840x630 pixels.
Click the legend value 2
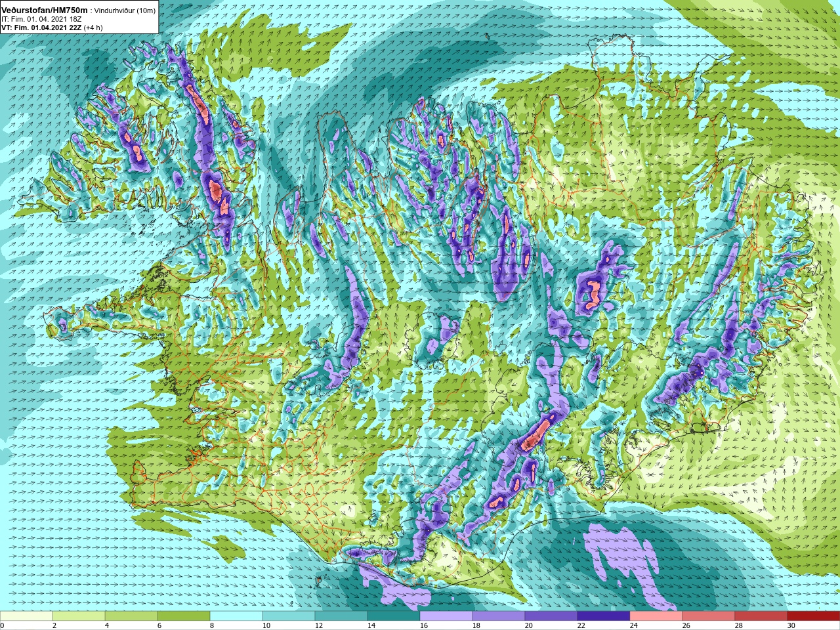(x=54, y=625)
